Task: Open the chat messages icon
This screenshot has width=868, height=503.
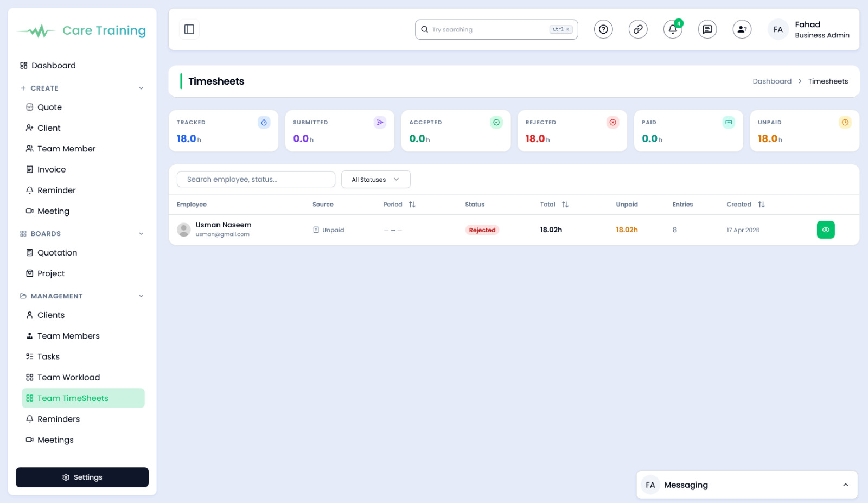Action: pyautogui.click(x=707, y=29)
